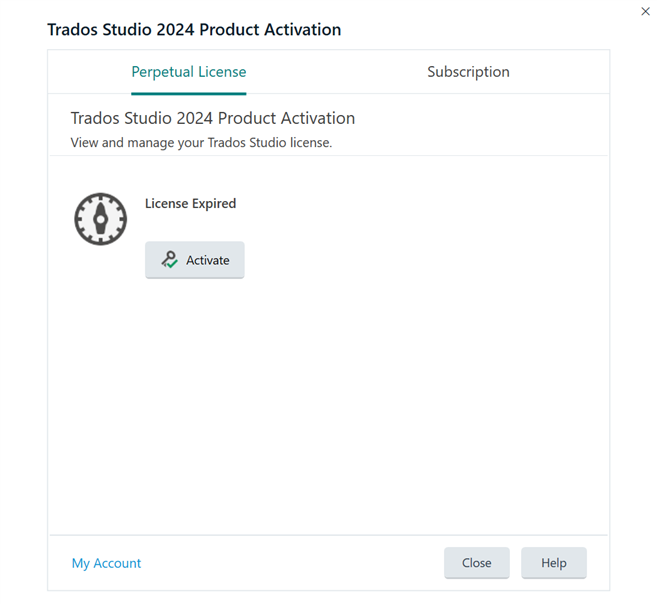Click the blue My Account text at the bottom left
The image size is (657, 604).
tap(106, 563)
